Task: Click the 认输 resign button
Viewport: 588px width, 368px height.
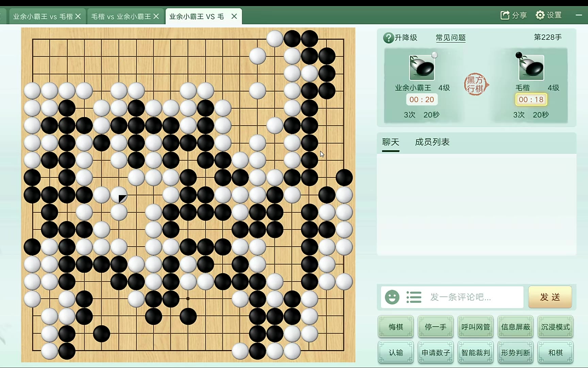Action: (396, 352)
